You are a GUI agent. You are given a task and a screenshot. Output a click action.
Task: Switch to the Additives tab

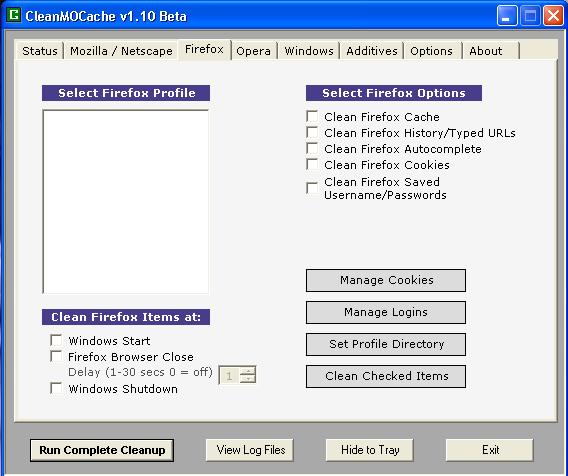tap(372, 51)
